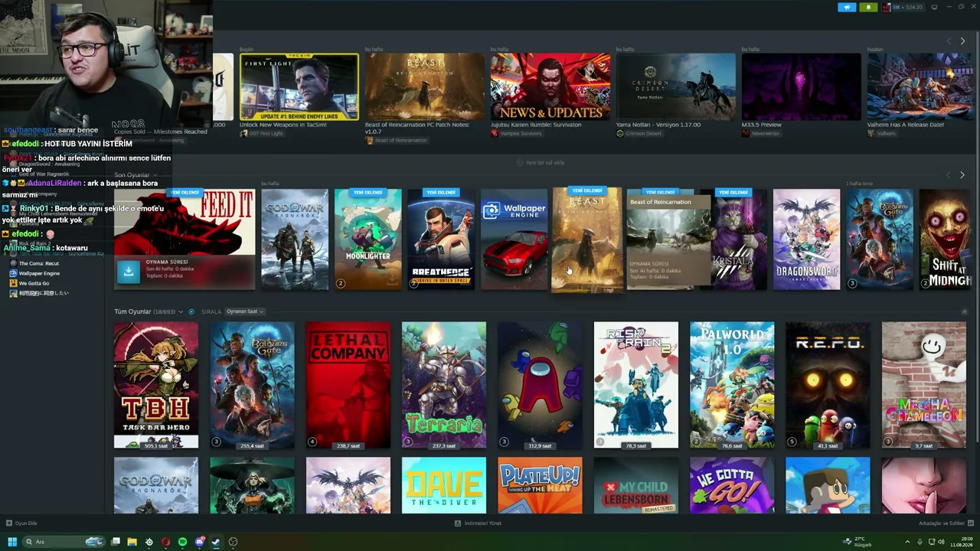Show previous recent games shelf page
The width and height of the screenshot is (980, 551).
949,175
